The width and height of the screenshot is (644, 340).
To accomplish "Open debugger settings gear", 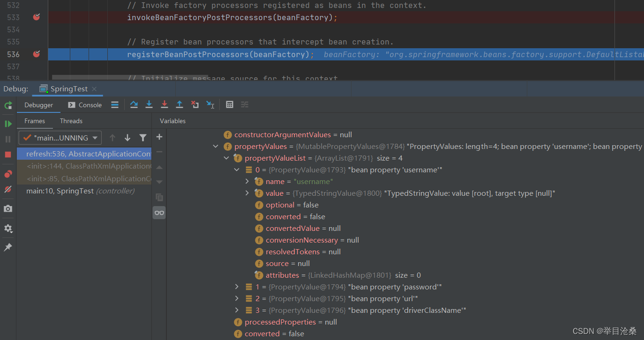I will [8, 229].
